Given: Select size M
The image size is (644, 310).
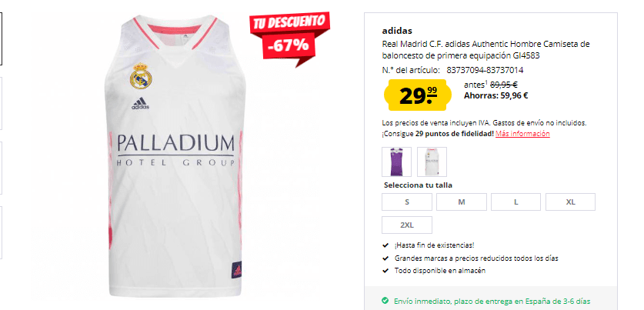Looking at the screenshot, I should 461,202.
